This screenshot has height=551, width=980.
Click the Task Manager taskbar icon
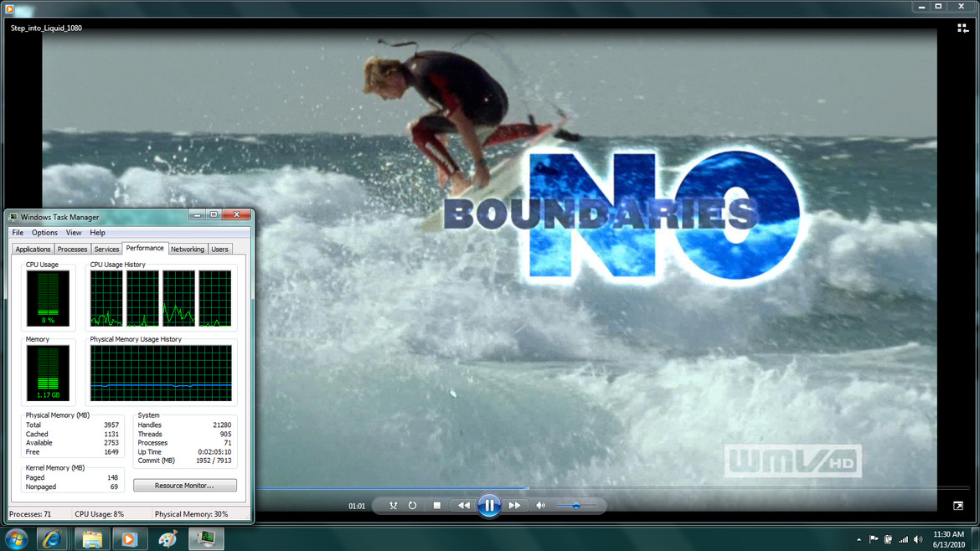point(205,538)
